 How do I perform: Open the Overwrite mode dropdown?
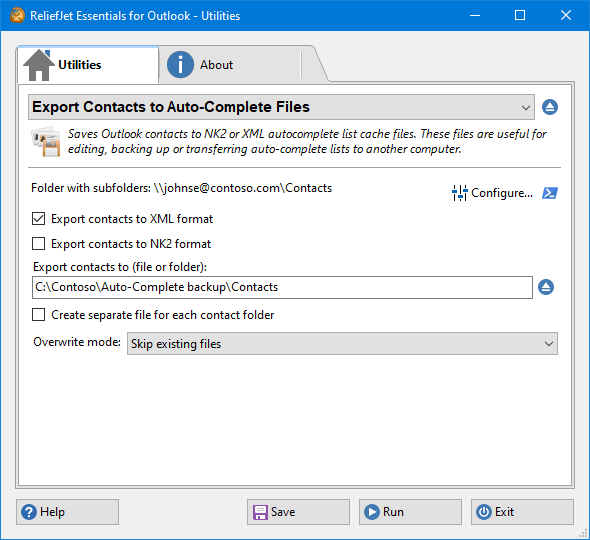point(342,344)
